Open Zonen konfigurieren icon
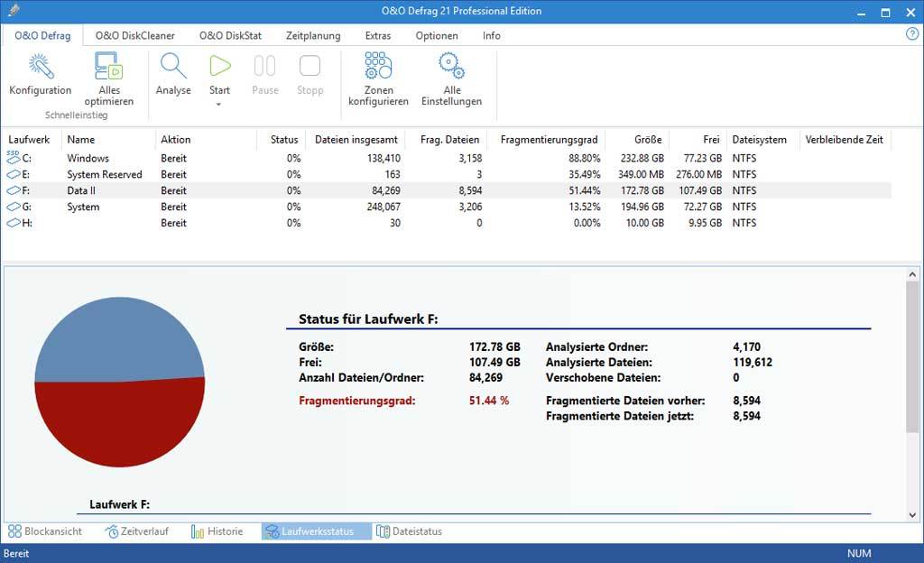 (378, 65)
